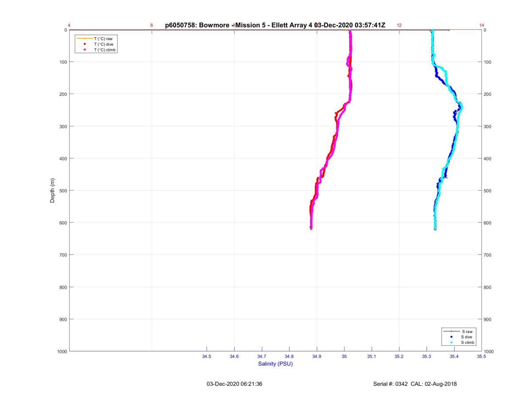This screenshot has width=532, height=395.
Task: Click salinity tick label 35.2
Action: click(x=399, y=356)
